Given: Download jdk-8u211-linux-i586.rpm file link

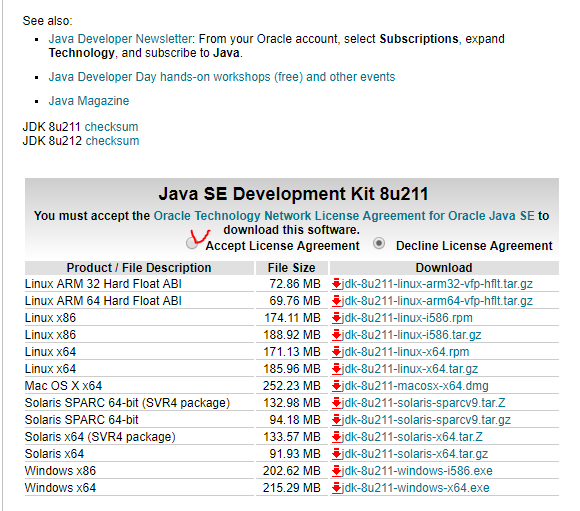Looking at the screenshot, I should pos(407,318).
